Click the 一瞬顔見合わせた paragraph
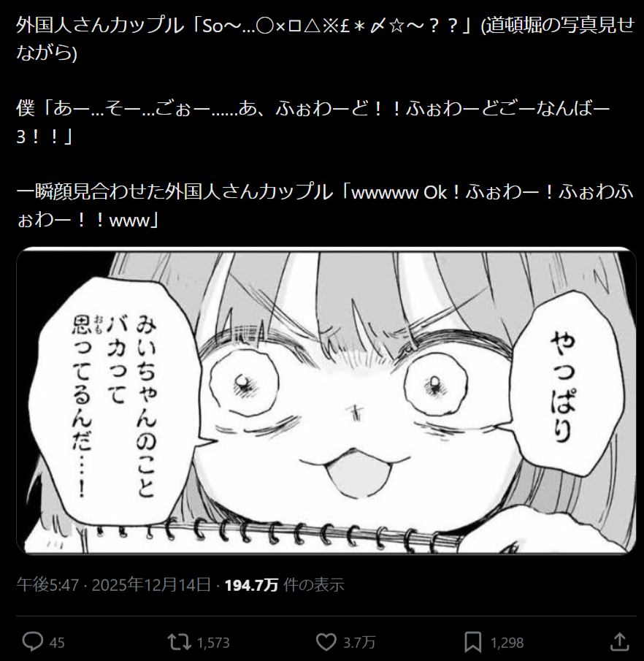Screen dimensions: 644x661 [324, 206]
